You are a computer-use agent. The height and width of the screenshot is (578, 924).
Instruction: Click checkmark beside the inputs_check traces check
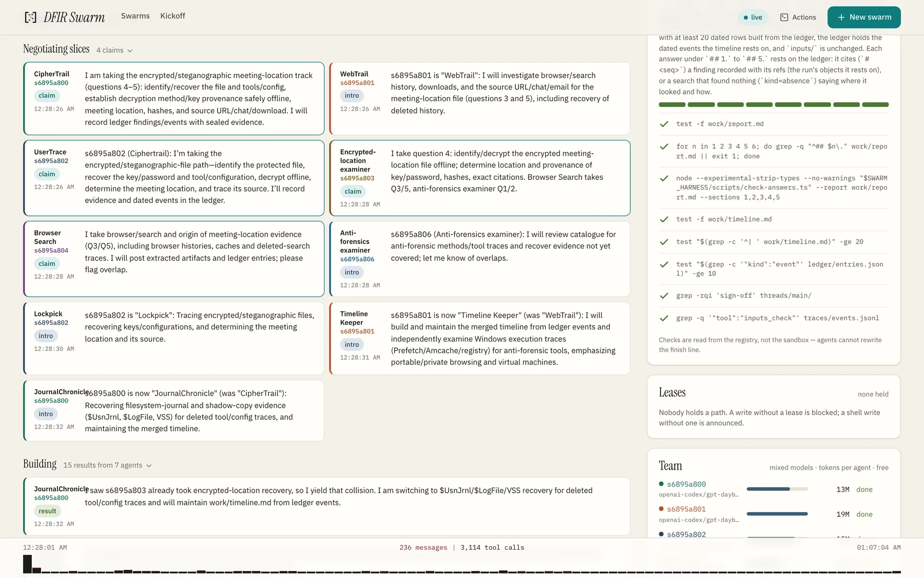(x=664, y=319)
